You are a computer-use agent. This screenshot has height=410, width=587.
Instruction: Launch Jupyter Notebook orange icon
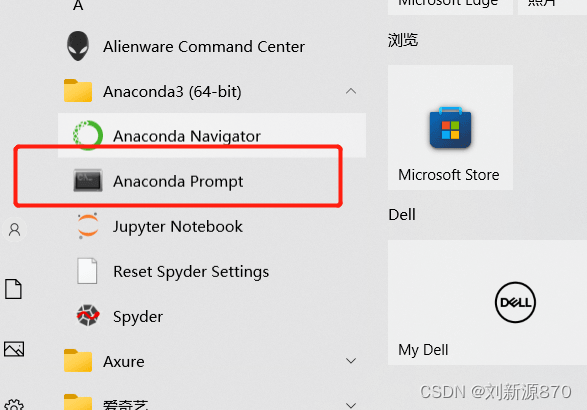pyautogui.click(x=88, y=226)
